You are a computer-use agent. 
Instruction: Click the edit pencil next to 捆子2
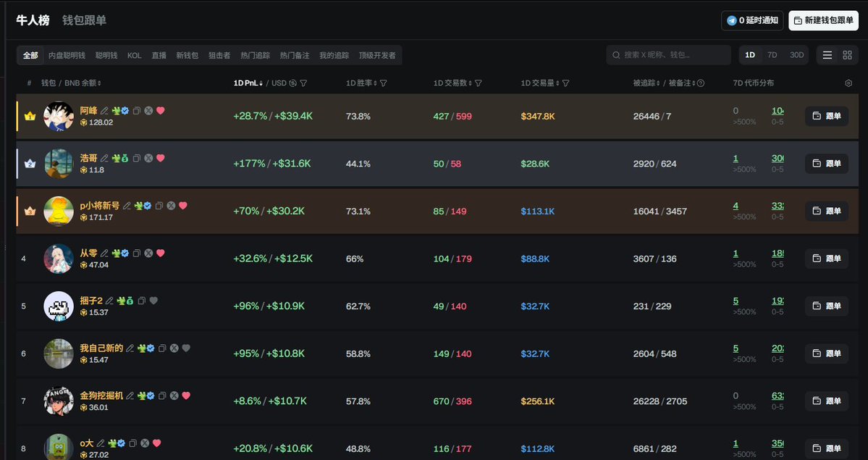pyautogui.click(x=109, y=301)
